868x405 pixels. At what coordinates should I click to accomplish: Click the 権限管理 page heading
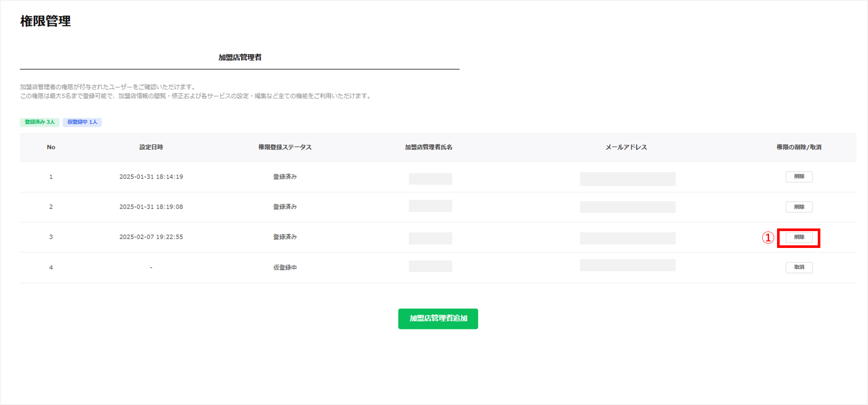(x=45, y=21)
